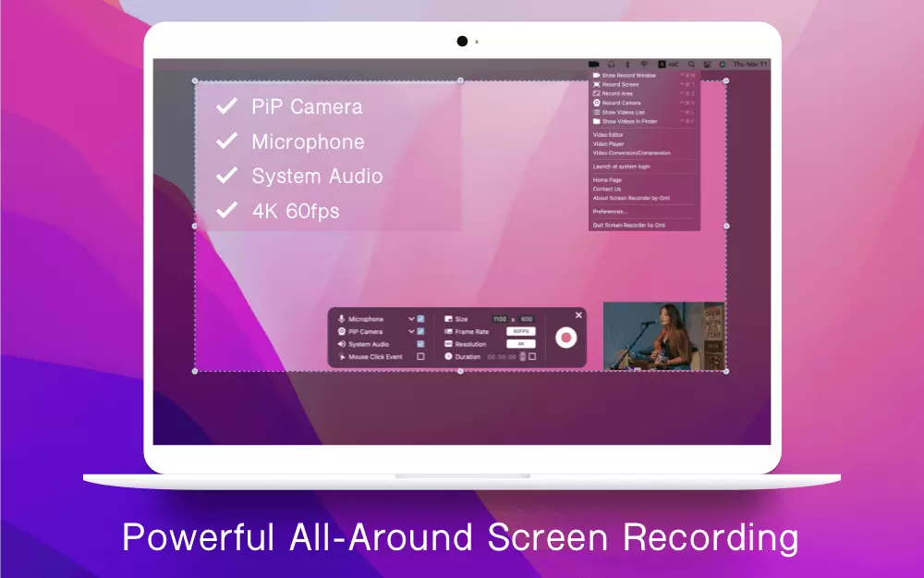Image resolution: width=924 pixels, height=578 pixels.
Task: Open the 60FPS frame rate selector
Action: [x=521, y=331]
